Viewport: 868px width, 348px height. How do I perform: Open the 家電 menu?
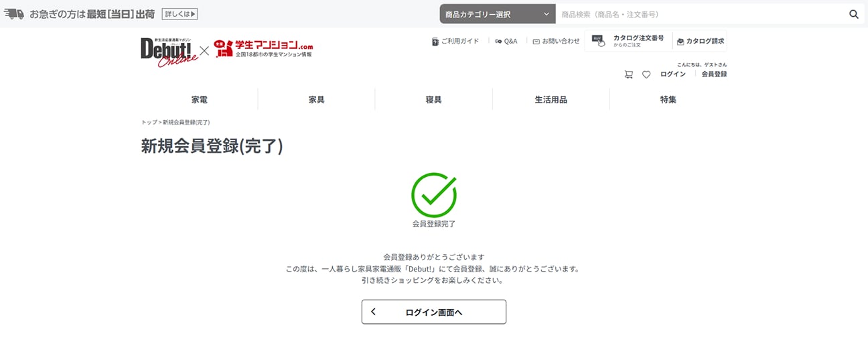click(199, 99)
